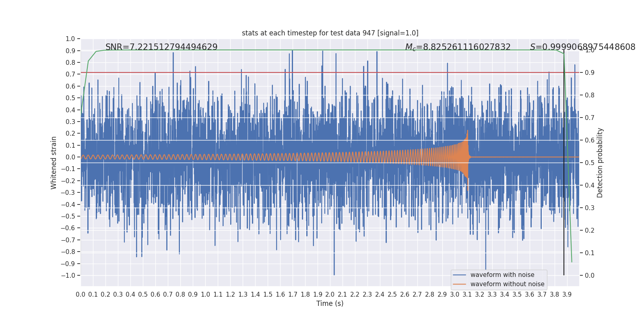
Task: Click the 0.6 tick on the detection probability axis
Action: point(590,140)
